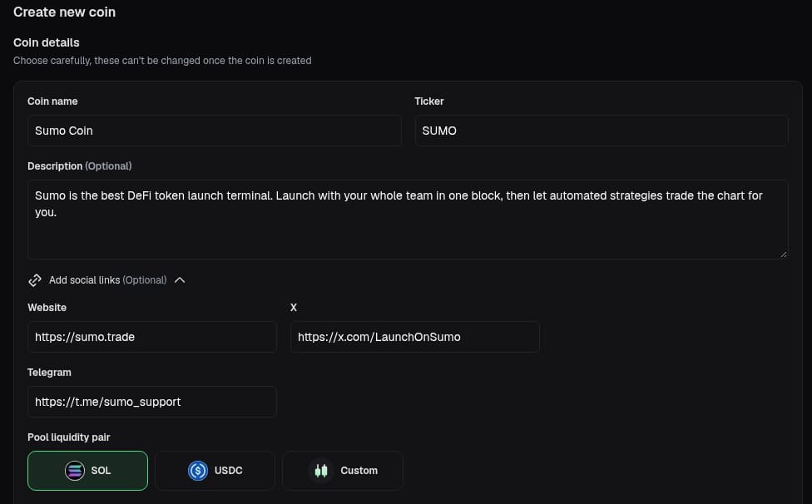Viewport: 812px width, 504px height.
Task: Click the USDC coin logo
Action: (x=198, y=471)
